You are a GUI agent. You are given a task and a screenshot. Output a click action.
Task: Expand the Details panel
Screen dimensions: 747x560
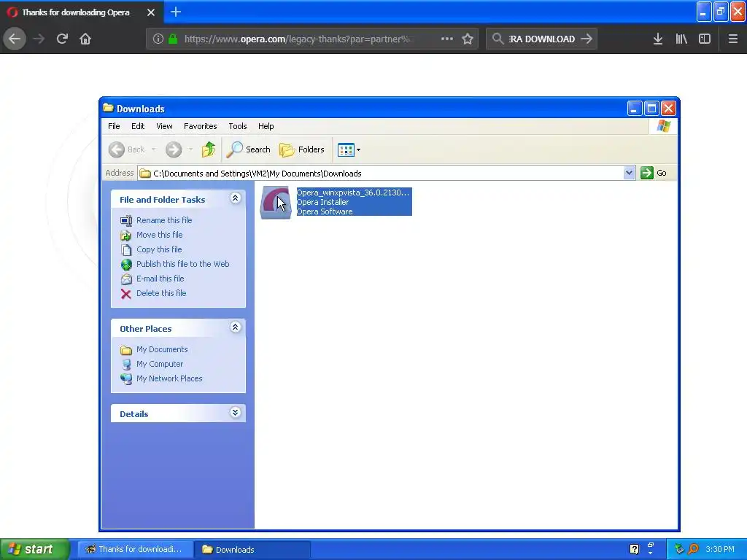pyautogui.click(x=236, y=413)
